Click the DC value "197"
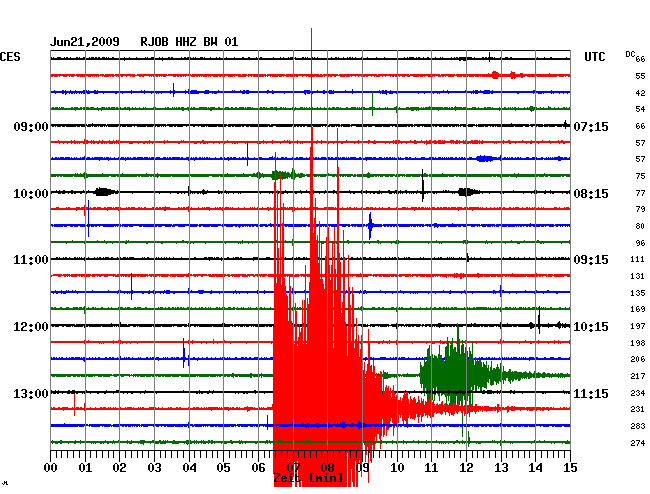Image resolution: width=650 pixels, height=494 pixels. 638,326
